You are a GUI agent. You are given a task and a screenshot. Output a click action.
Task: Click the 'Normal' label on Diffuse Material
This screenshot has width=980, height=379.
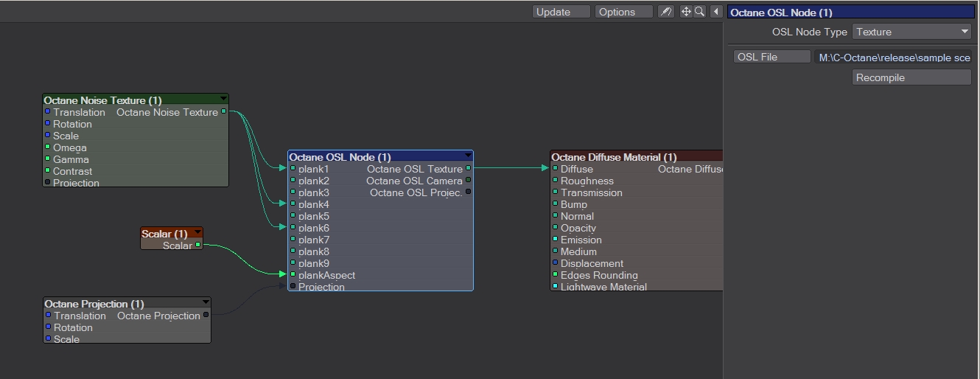[x=577, y=216]
